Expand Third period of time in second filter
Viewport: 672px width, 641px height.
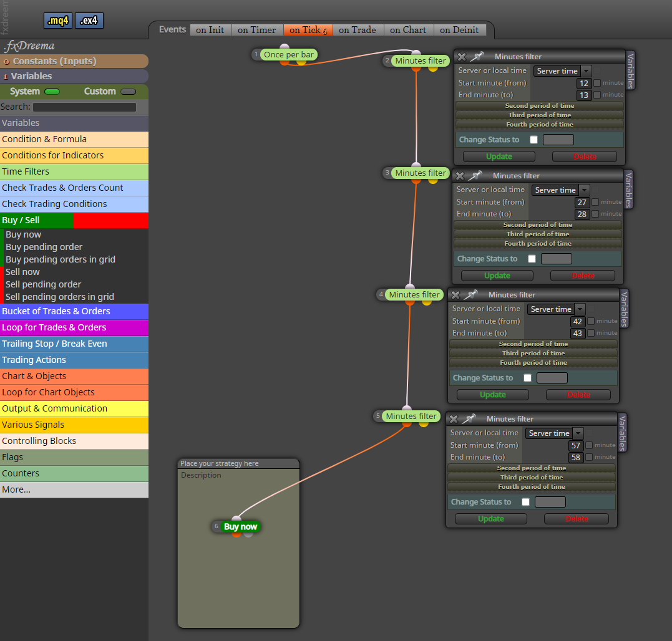coord(538,234)
